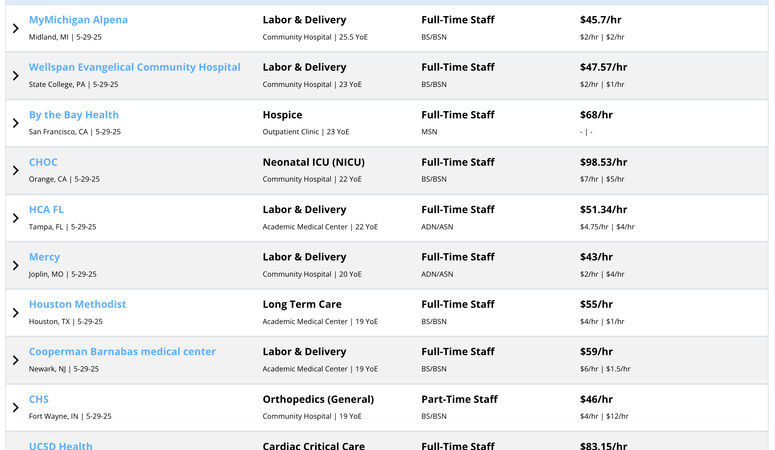This screenshot has height=450, width=775.
Task: Open the Mercy employer link
Action: (x=44, y=257)
